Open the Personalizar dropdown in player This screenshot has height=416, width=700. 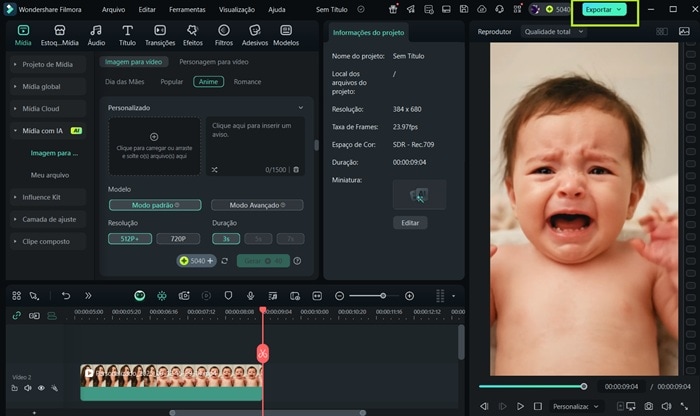[575, 406]
